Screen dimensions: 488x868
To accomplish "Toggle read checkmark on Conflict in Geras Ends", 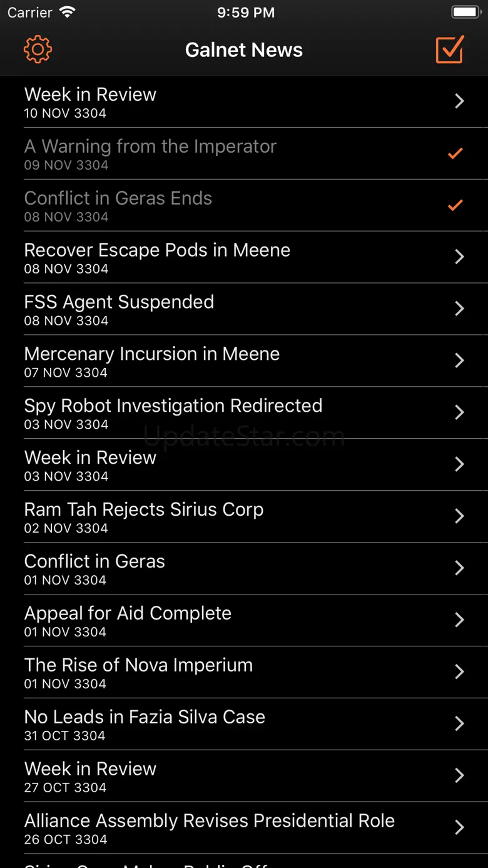I will 455,205.
